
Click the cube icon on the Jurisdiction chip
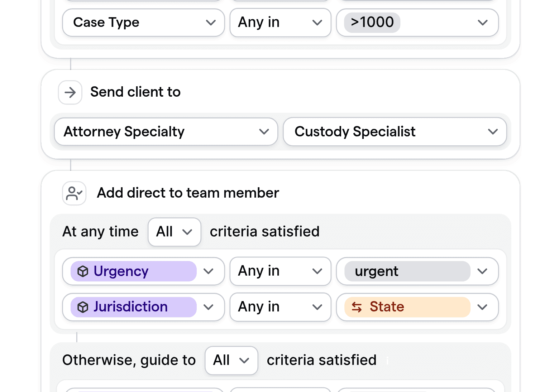pyautogui.click(x=83, y=307)
